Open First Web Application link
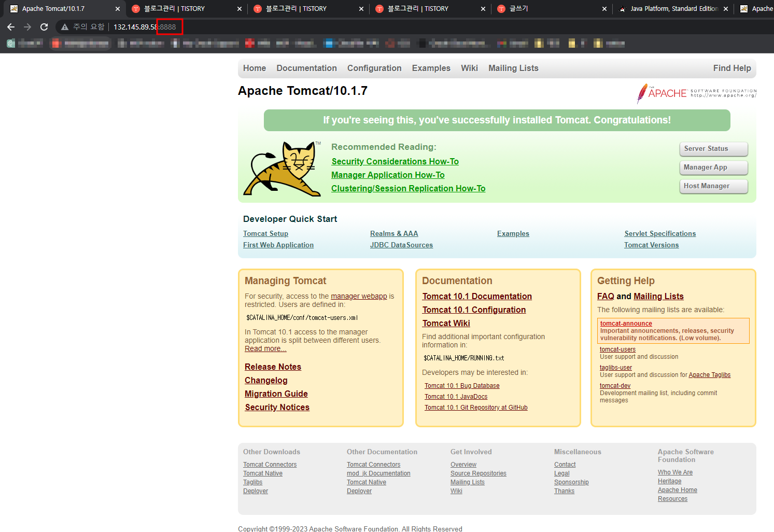 (x=278, y=245)
